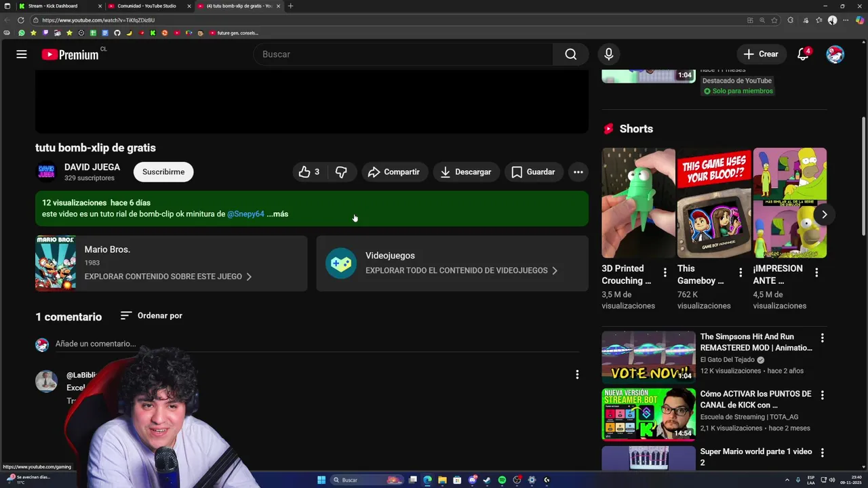Click the 'Añade un comentario' field
Image resolution: width=868 pixels, height=488 pixels.
coord(317,344)
